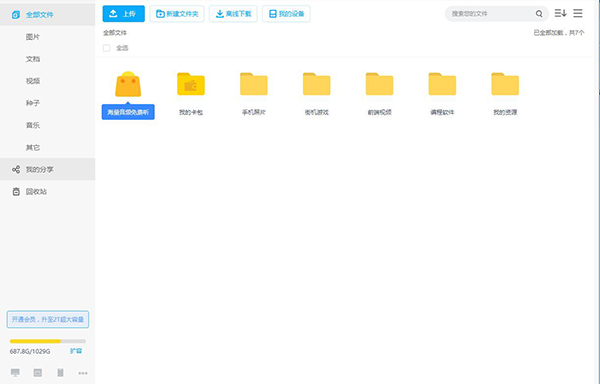Open the 手机照片 folder
The image size is (600, 384).
tap(254, 84)
